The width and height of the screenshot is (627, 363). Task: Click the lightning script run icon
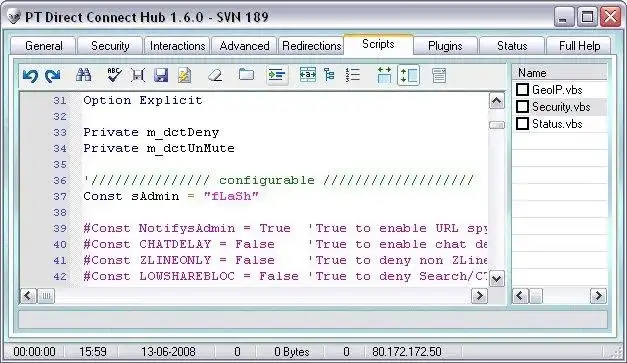[184, 75]
